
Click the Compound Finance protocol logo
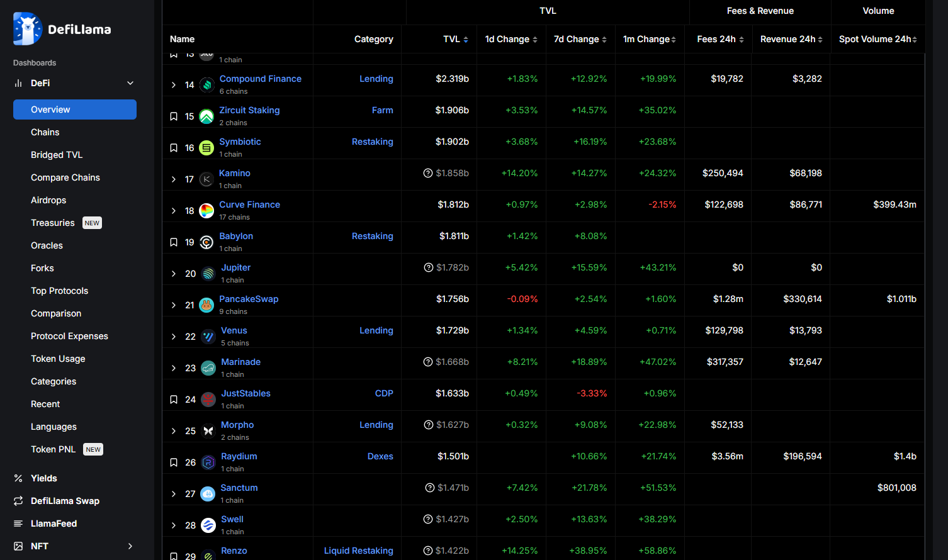coord(206,85)
